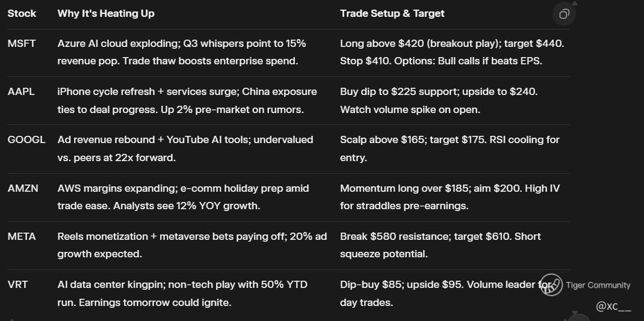Viewport: 644px width, 321px height.
Task: Select the GOOGL ticker cell
Action: (26, 139)
